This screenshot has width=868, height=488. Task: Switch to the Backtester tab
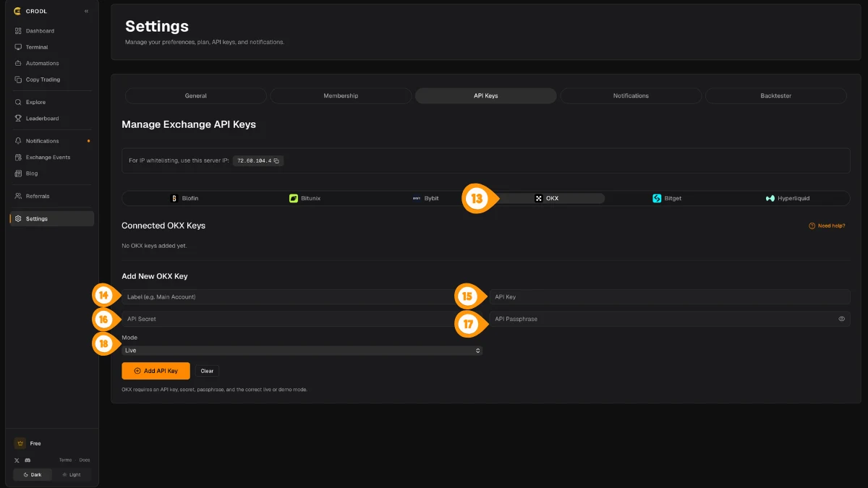pos(776,95)
